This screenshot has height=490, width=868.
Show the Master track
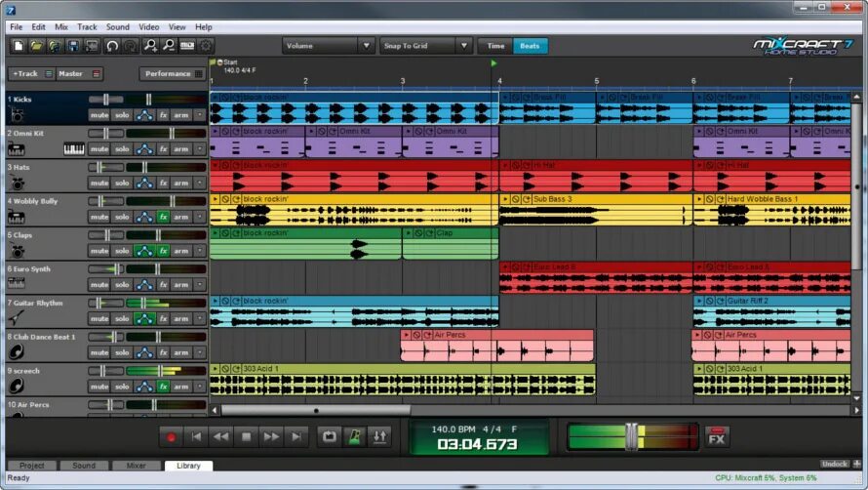(79, 74)
